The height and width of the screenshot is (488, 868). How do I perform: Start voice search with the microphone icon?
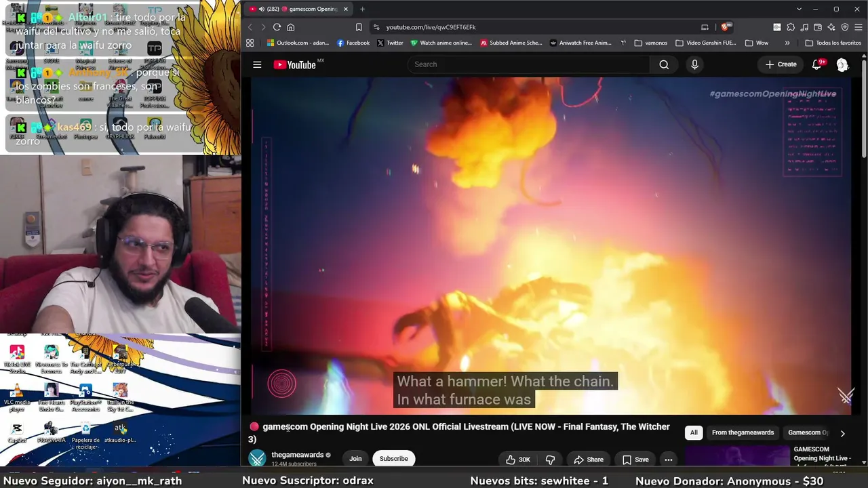(x=694, y=64)
